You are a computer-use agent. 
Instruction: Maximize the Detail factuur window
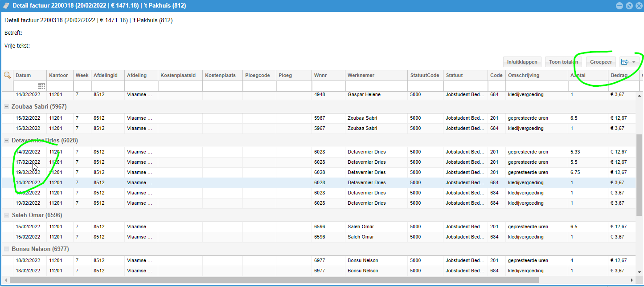point(629,6)
